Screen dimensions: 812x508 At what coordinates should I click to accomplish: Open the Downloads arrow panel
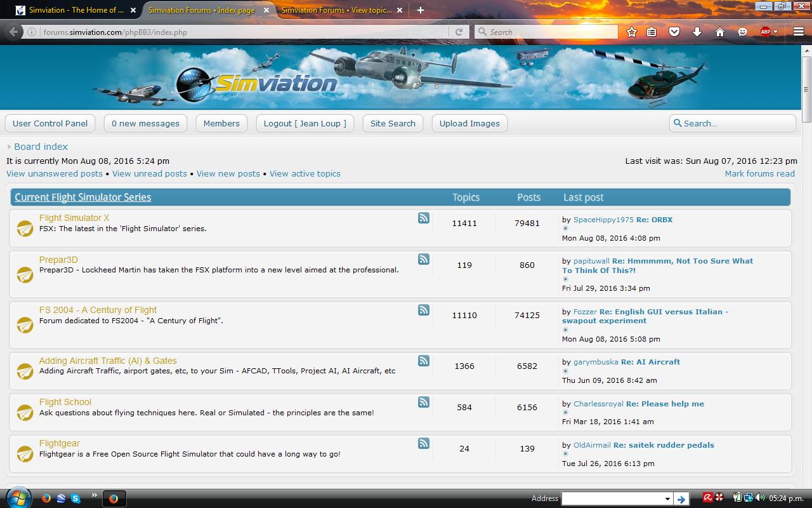click(x=697, y=32)
